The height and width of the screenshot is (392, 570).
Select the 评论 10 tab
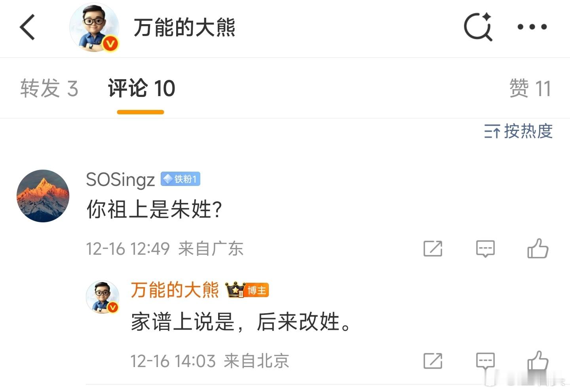coord(141,88)
